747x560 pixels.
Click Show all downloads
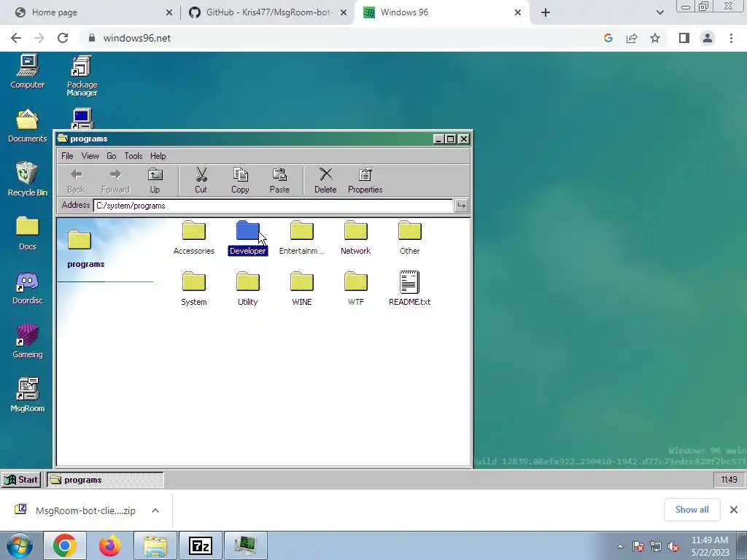click(x=692, y=510)
